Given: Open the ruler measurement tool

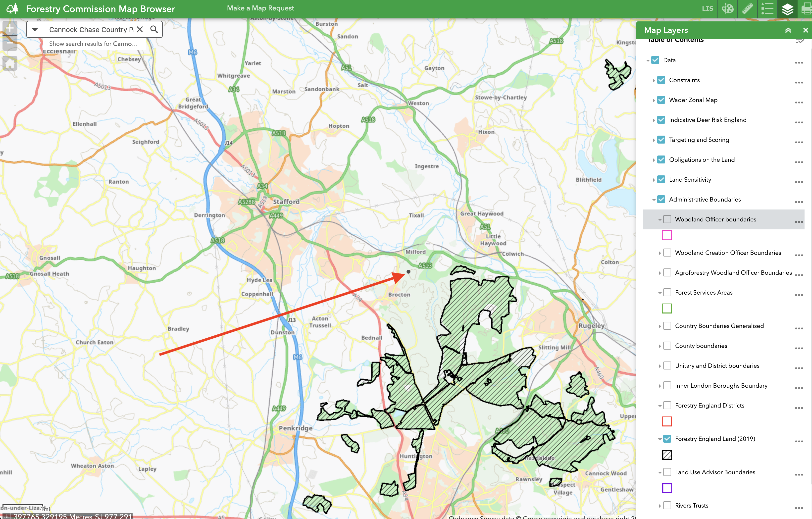Looking at the screenshot, I should 747,8.
